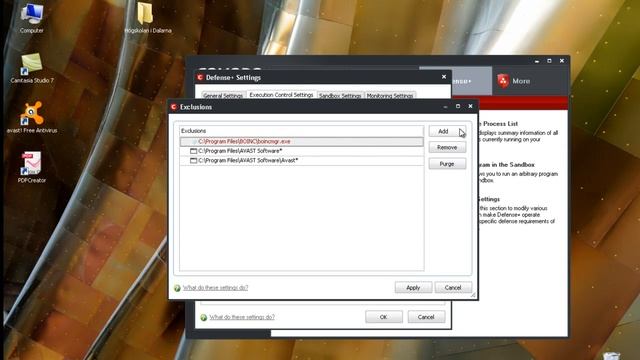This screenshot has width=640, height=360.
Task: Click Comodo logo in Exclusions title bar
Action: coord(174,107)
